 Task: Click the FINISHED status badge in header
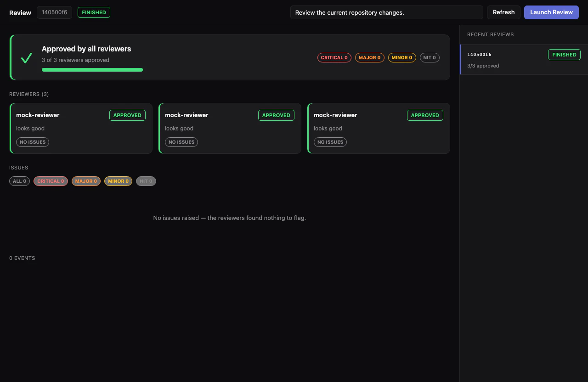click(x=94, y=12)
